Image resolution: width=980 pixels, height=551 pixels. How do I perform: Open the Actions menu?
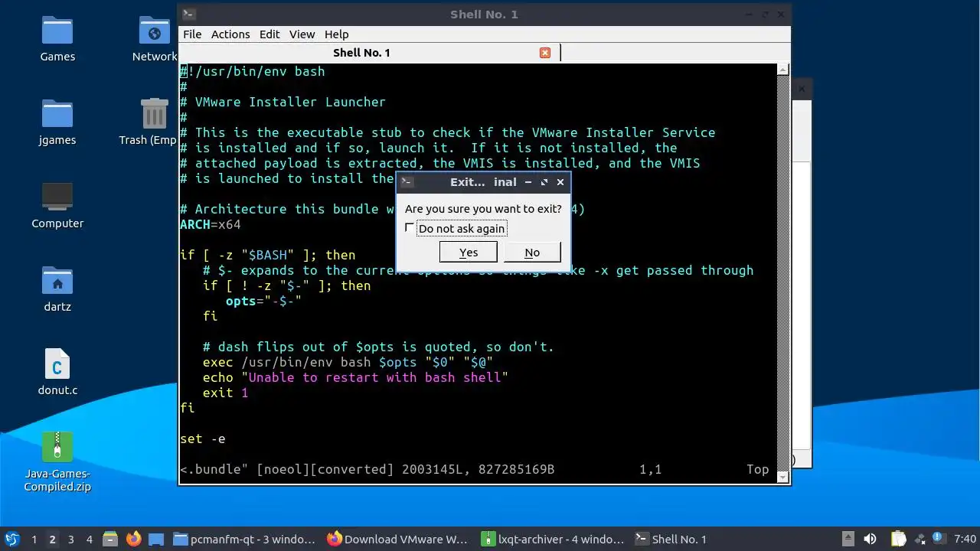(230, 34)
